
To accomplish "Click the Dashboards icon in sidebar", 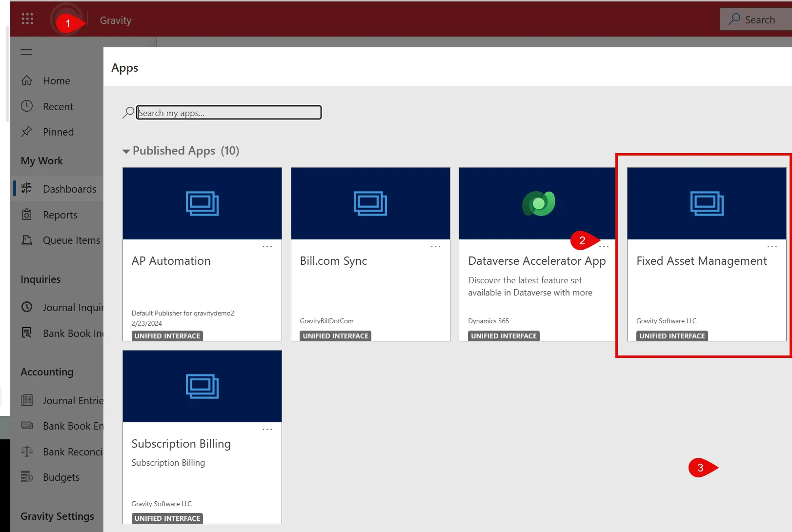I will pos(27,188).
